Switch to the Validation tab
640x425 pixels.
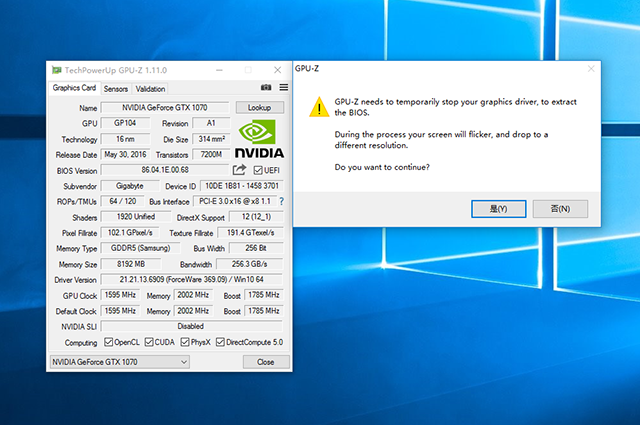point(150,89)
